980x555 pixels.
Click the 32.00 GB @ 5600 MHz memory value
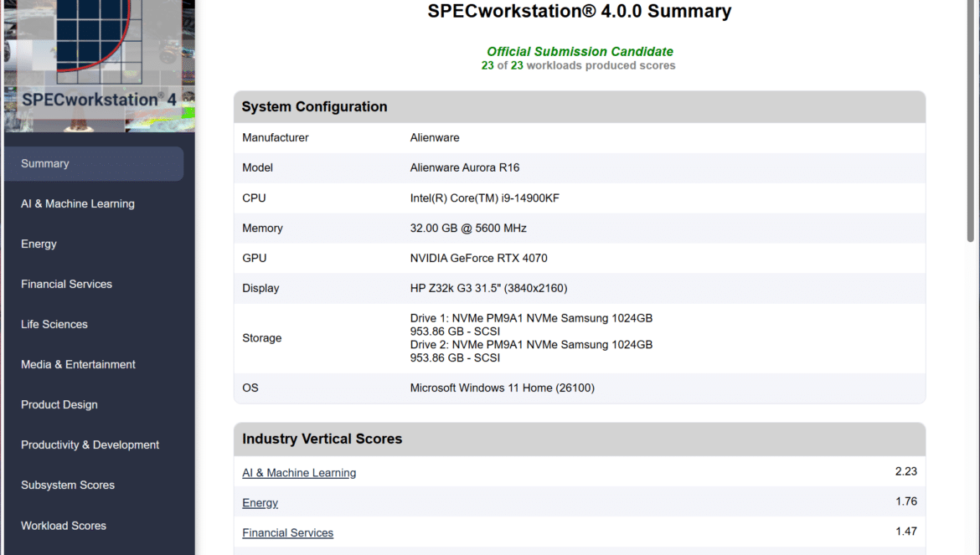click(468, 228)
